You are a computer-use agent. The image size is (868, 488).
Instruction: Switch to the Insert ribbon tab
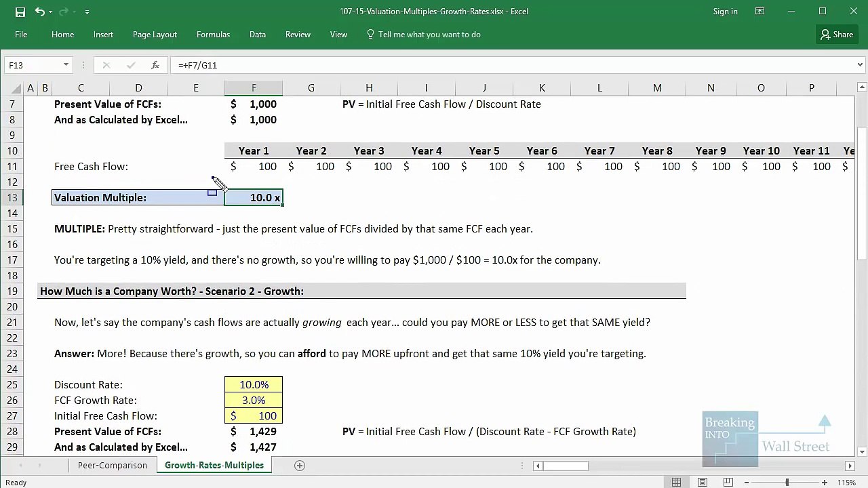pyautogui.click(x=104, y=35)
